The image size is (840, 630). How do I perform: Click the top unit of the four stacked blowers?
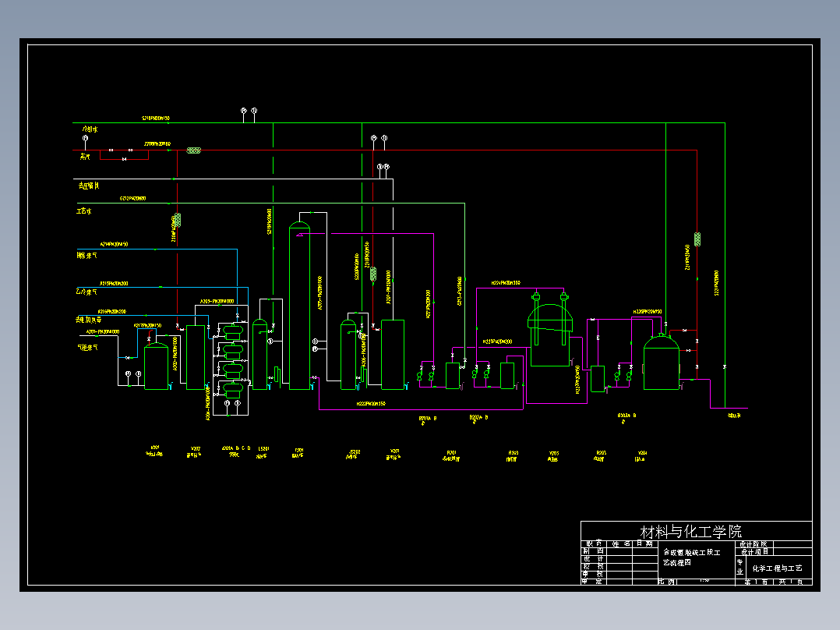[x=233, y=331]
